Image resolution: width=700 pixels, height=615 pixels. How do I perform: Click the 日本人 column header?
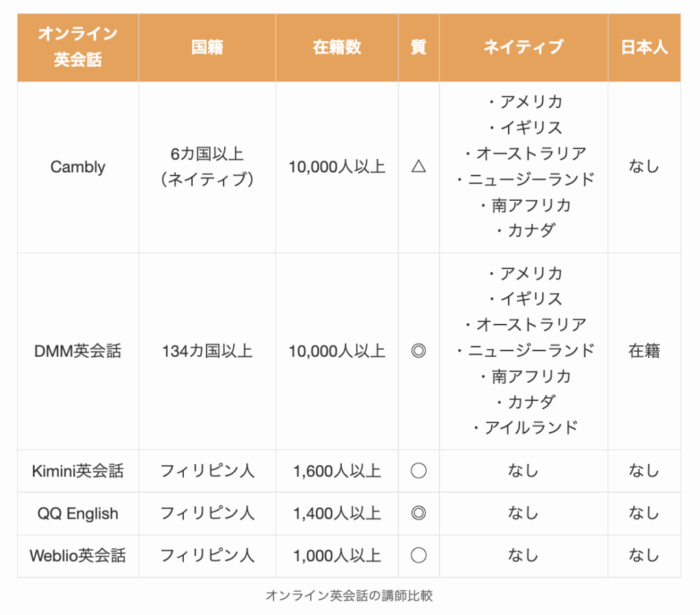[x=644, y=47]
